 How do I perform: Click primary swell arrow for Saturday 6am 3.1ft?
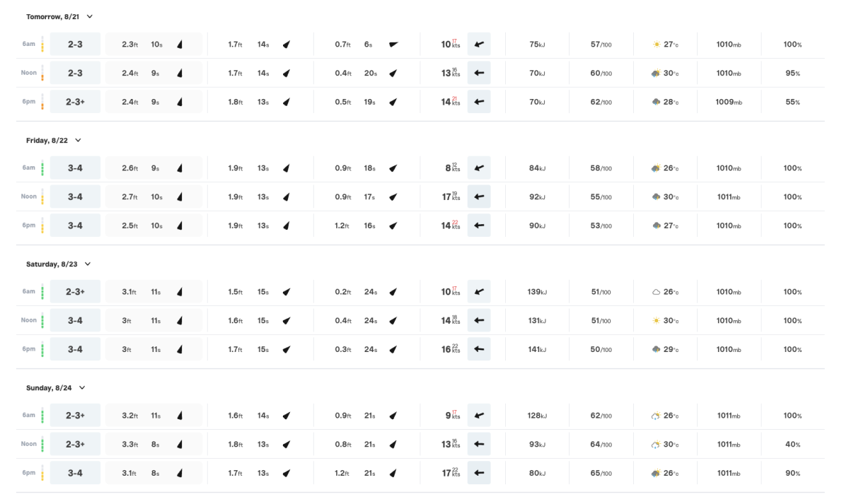coord(180,292)
